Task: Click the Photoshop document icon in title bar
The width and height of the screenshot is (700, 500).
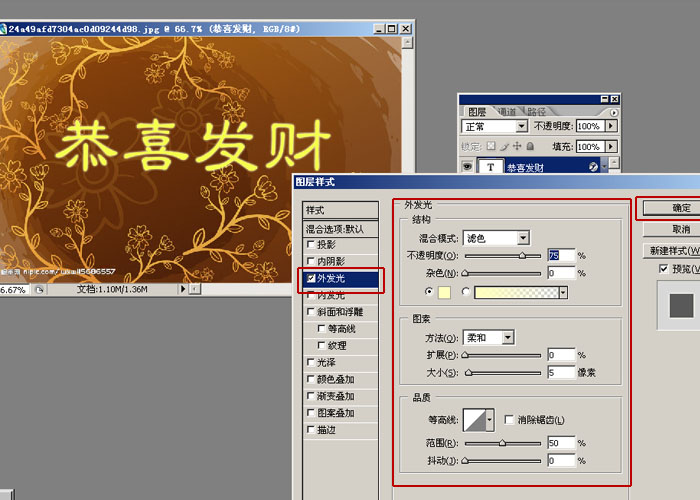Action: pos(3,29)
